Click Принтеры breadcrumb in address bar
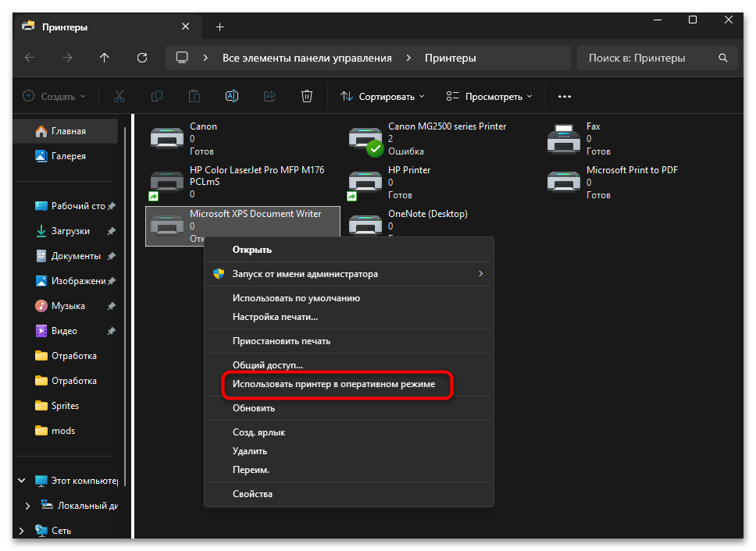The image size is (756, 551). (451, 58)
